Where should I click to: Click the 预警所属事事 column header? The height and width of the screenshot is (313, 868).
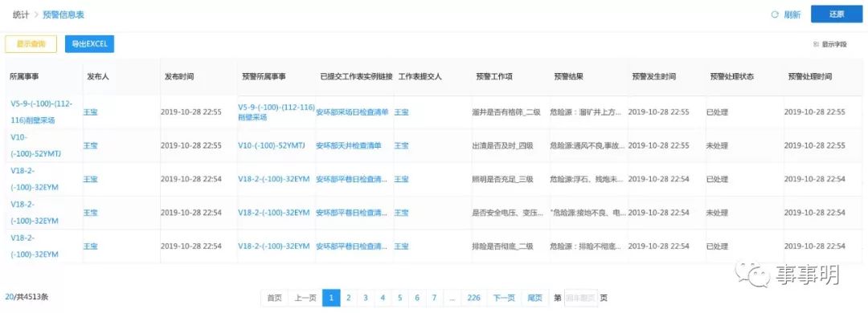[x=264, y=77]
